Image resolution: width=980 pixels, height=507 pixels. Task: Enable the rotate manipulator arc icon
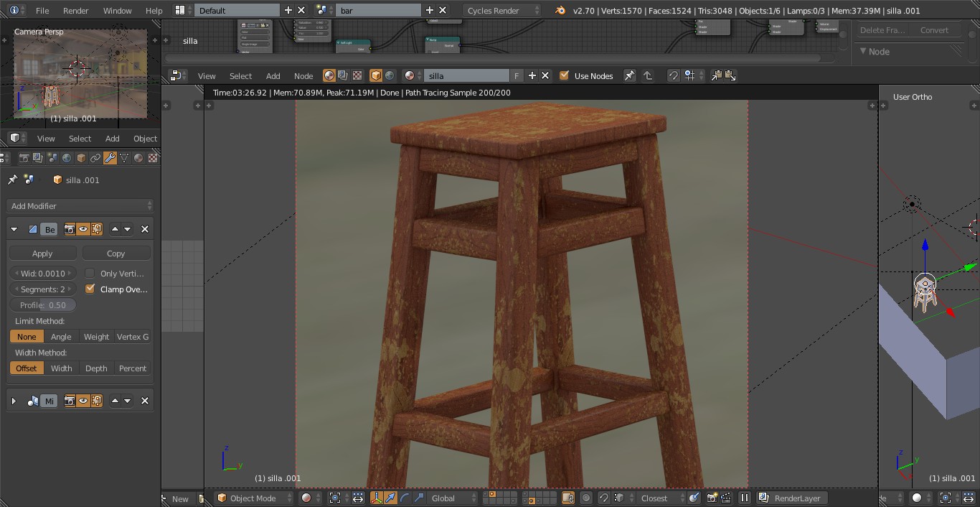tap(405, 498)
